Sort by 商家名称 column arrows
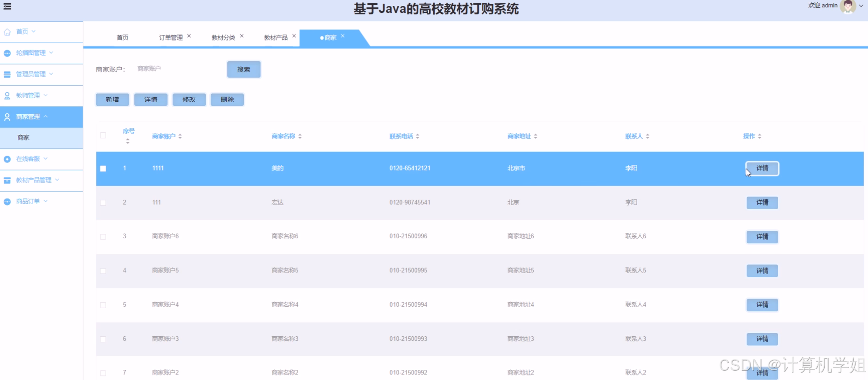Image resolution: width=868 pixels, height=380 pixels. (x=300, y=136)
